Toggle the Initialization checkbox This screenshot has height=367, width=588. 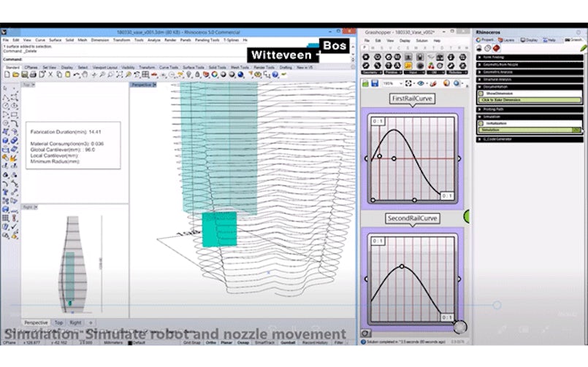481,123
